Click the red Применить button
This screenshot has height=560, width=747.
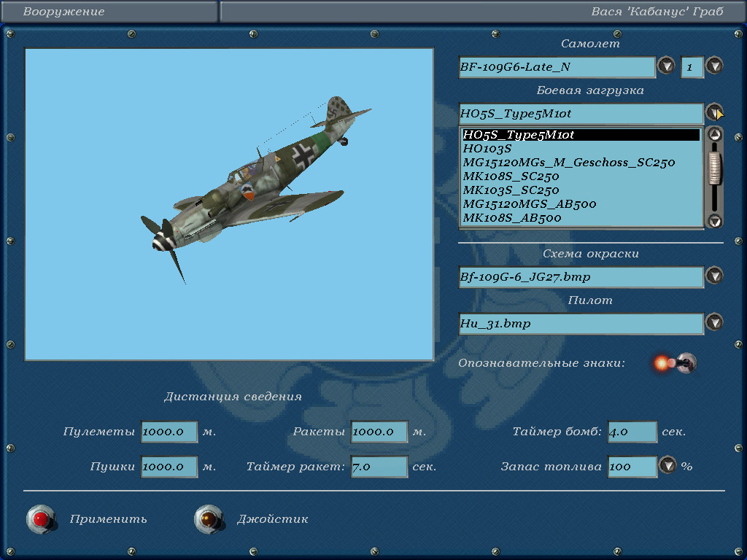coord(41,518)
